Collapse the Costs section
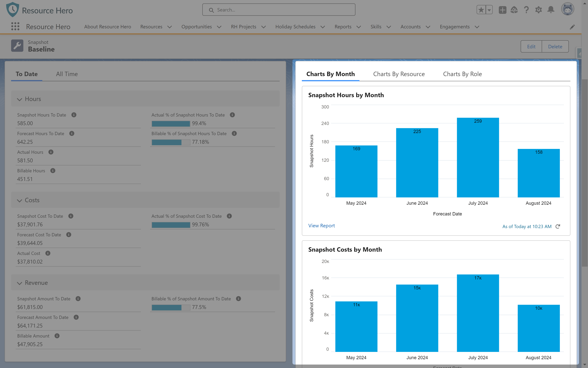The height and width of the screenshot is (368, 588). (20, 200)
